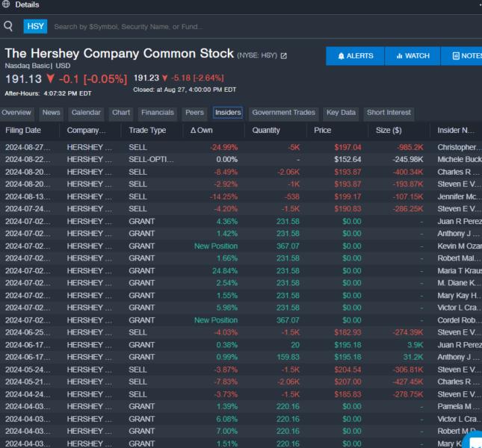Click the $204.54 price cell
The height and width of the screenshot is (448, 482).
click(347, 370)
